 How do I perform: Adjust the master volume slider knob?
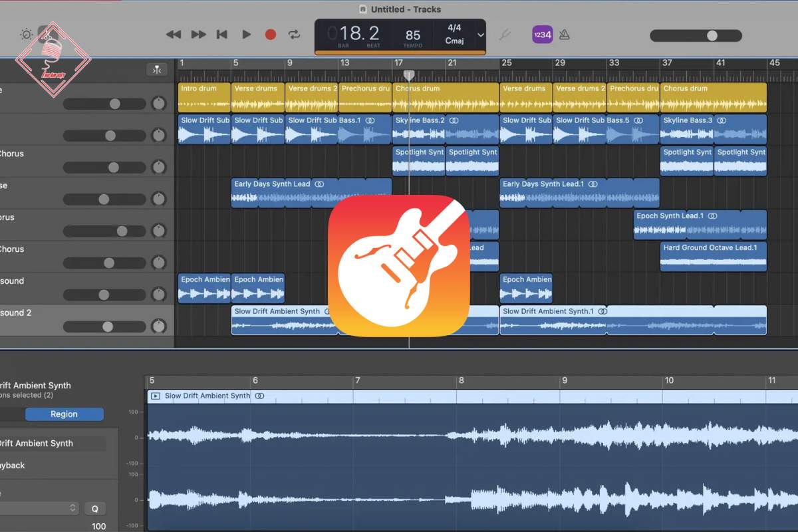coord(712,36)
